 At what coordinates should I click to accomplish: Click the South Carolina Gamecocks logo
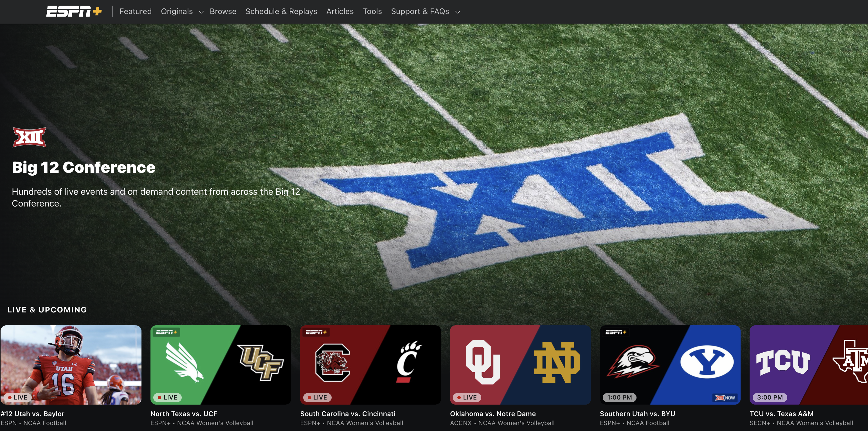click(x=332, y=363)
